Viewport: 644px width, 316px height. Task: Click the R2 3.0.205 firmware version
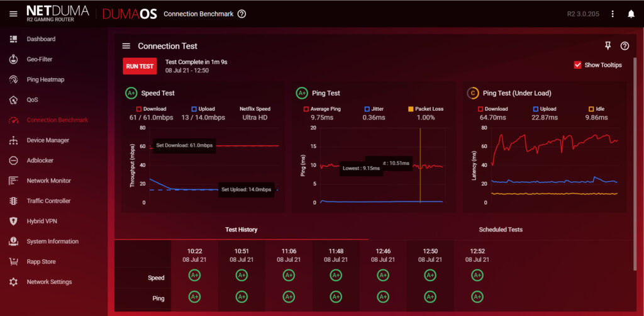583,14
